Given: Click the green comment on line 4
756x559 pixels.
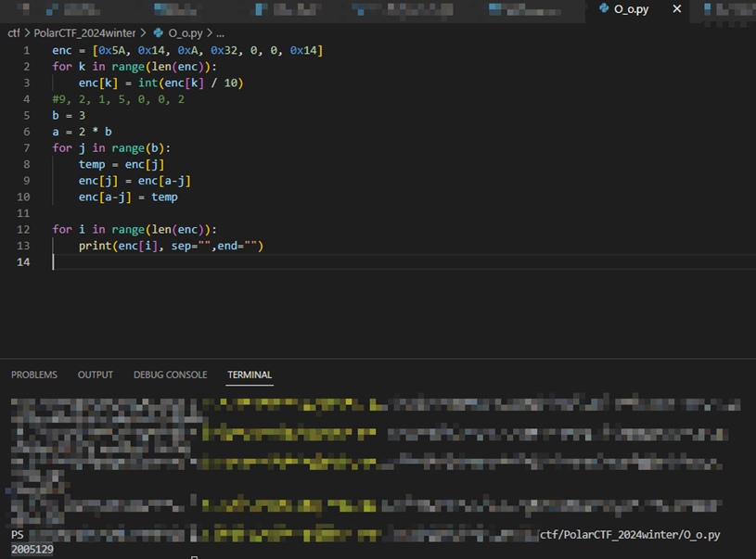Looking at the screenshot, I should point(118,99).
